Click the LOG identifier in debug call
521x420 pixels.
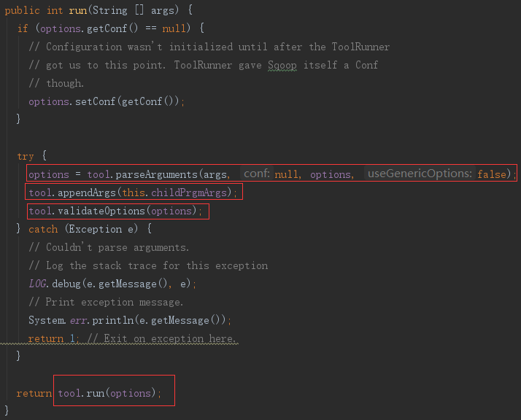[37, 284]
